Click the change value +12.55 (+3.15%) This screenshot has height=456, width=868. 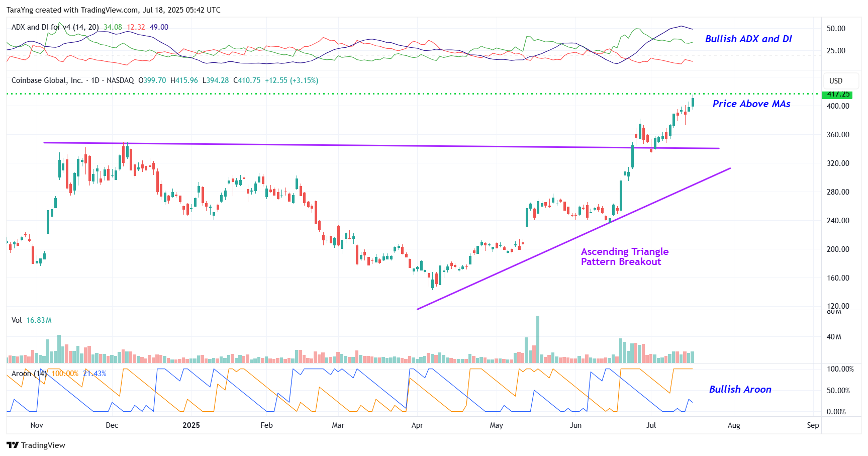coord(292,80)
